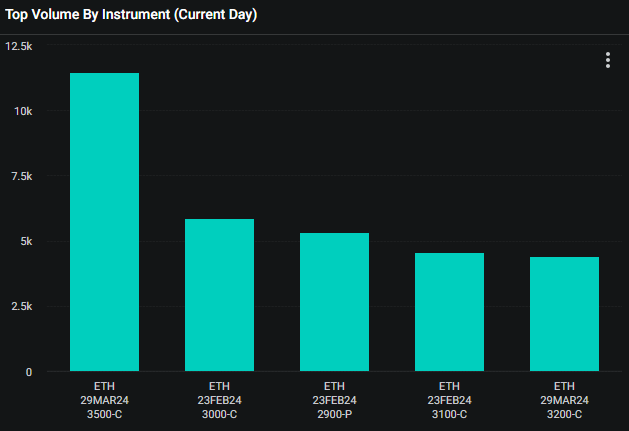Image resolution: width=629 pixels, height=431 pixels.
Task: Select the 2.5k y-axis tick label
Action: click(21, 306)
